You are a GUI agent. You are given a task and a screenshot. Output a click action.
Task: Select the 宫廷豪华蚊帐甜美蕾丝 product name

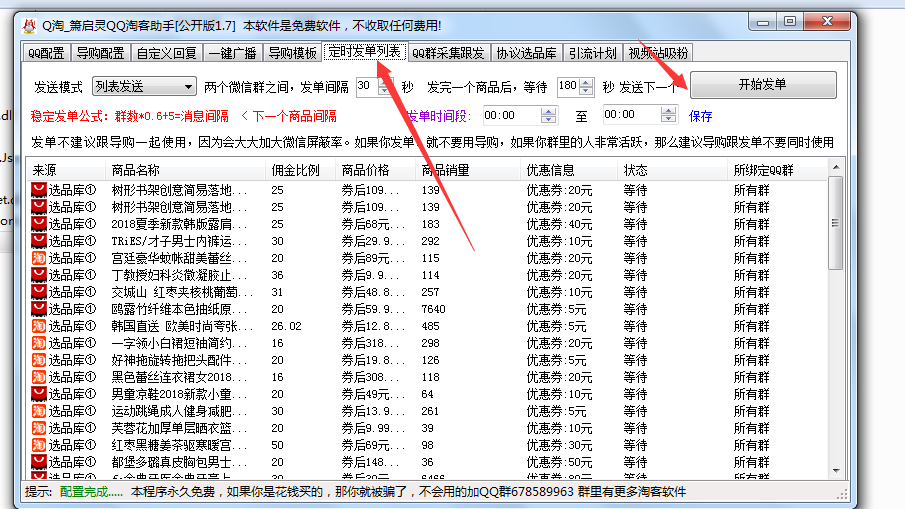point(179,258)
